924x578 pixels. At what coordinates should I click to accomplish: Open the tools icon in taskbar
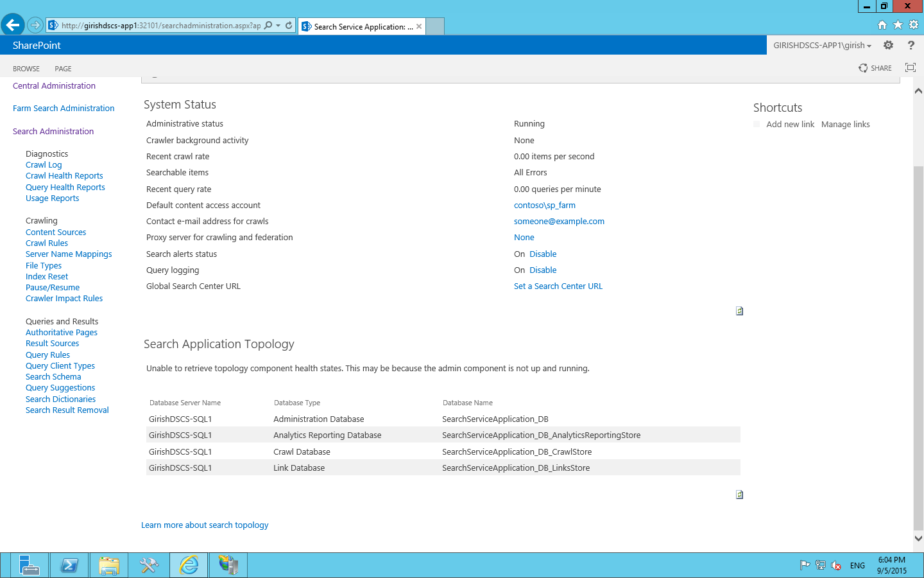(149, 565)
